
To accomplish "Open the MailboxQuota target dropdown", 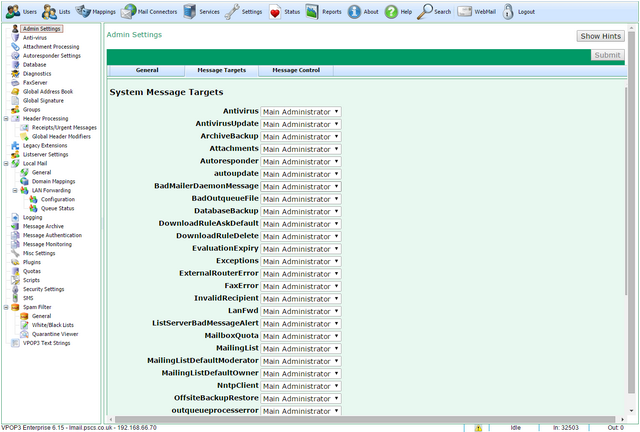I will tap(301, 335).
